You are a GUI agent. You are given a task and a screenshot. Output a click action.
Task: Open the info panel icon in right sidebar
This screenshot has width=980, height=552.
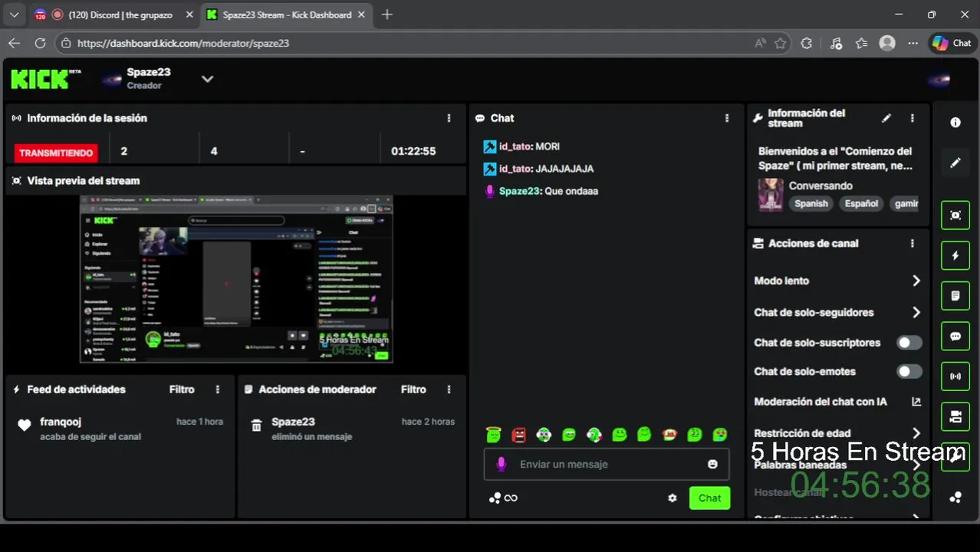coord(955,122)
